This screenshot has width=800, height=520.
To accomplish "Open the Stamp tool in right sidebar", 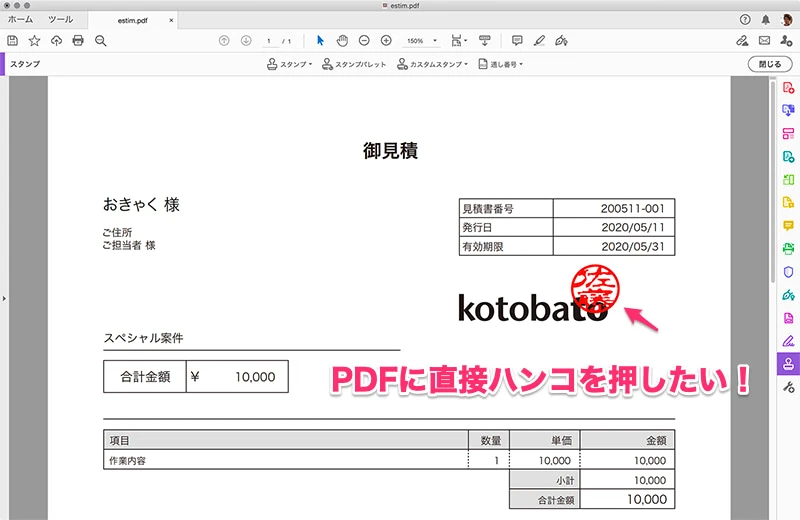I will (788, 363).
